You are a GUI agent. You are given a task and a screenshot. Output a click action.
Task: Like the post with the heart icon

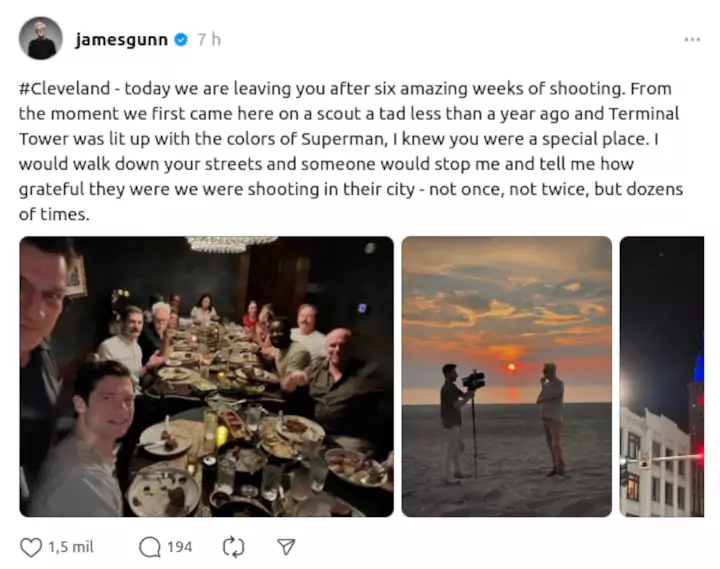click(32, 547)
